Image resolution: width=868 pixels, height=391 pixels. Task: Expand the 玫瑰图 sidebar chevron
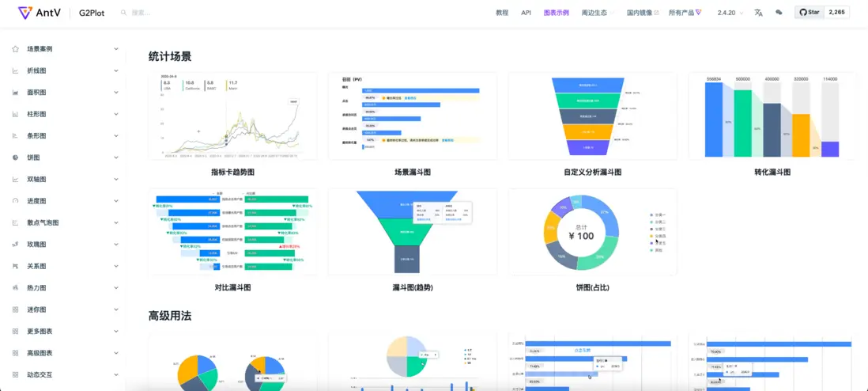[116, 244]
